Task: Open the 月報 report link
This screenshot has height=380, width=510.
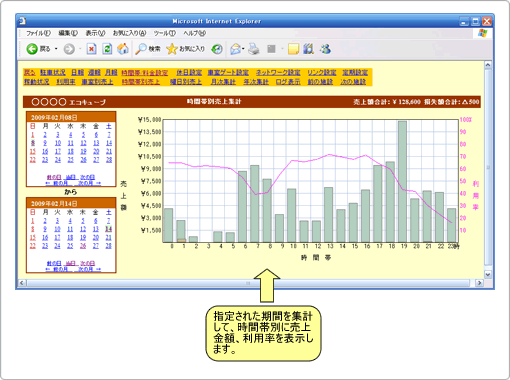Action: (x=111, y=72)
